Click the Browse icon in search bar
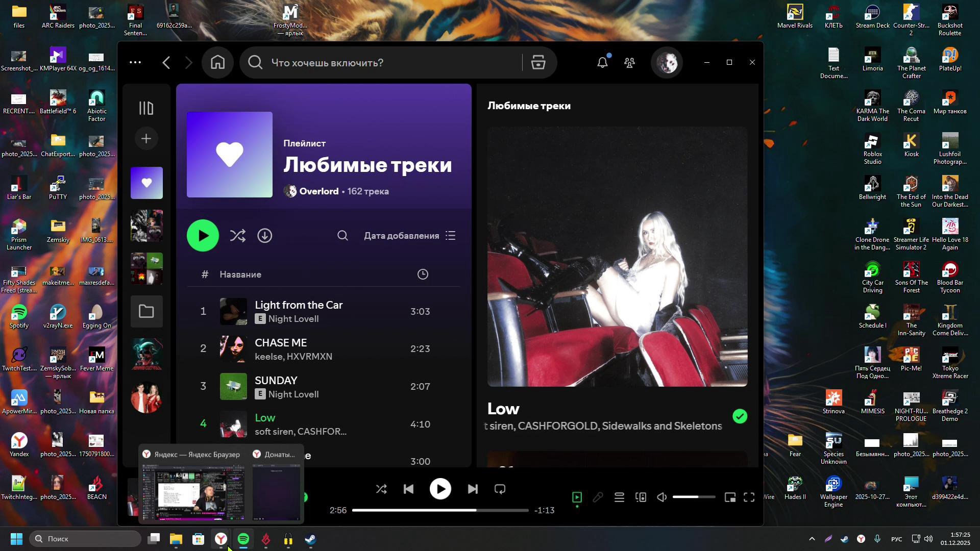The height and width of the screenshot is (551, 980). [538, 63]
